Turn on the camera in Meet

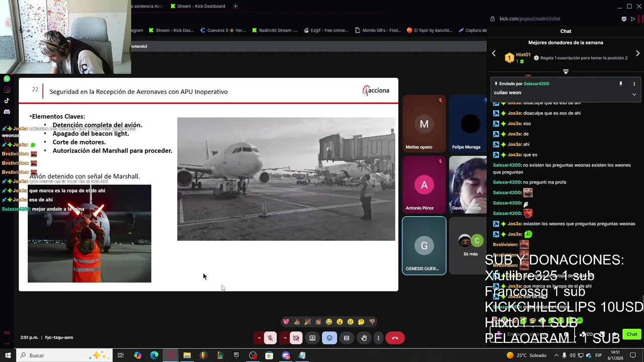pyautogui.click(x=296, y=338)
